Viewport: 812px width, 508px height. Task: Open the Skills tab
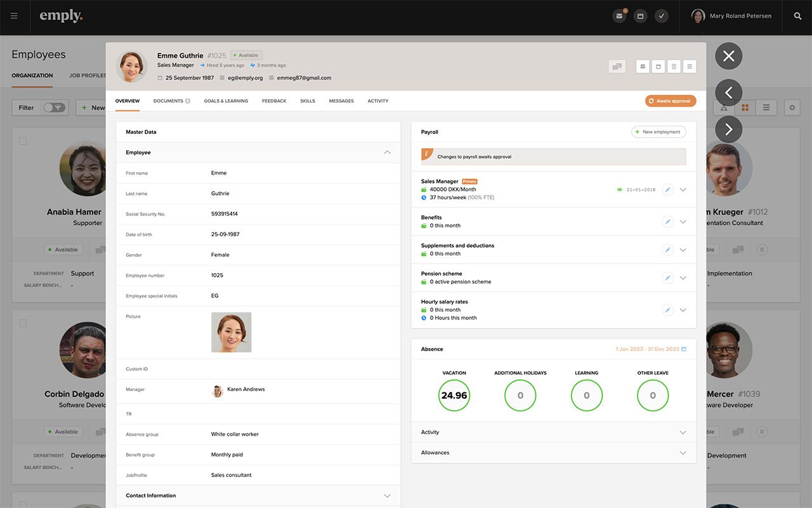pos(307,101)
